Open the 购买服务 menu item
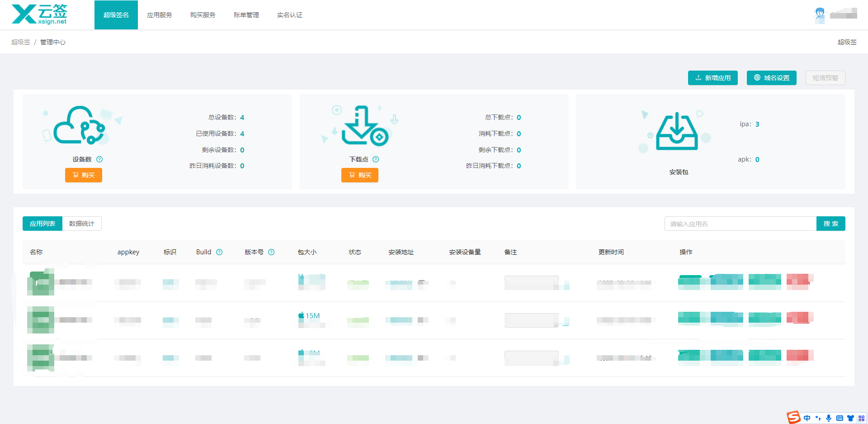This screenshot has height=424, width=868. (x=203, y=15)
